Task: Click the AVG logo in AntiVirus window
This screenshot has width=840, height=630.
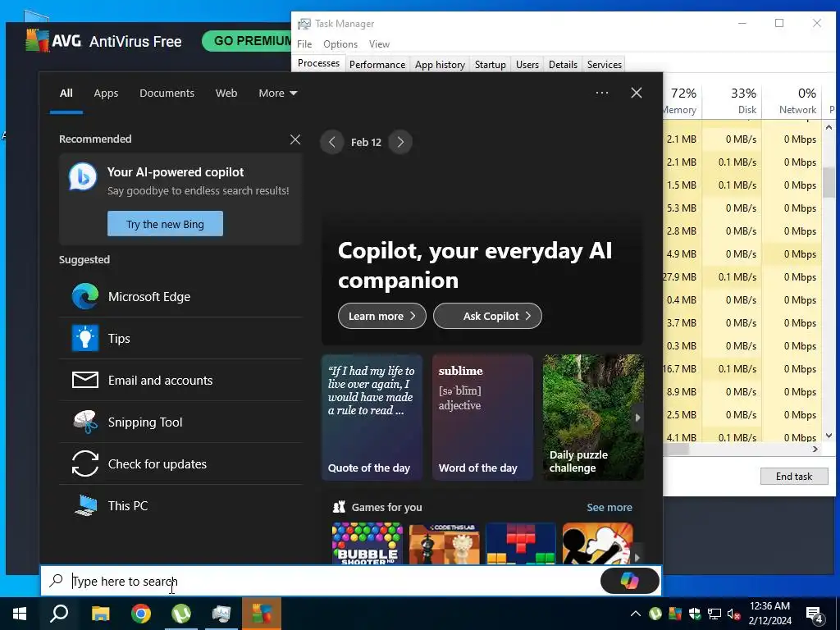Action: (53, 41)
